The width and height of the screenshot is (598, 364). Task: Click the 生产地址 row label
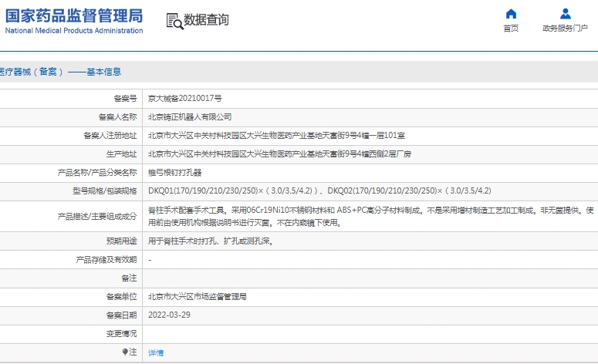[121, 154]
